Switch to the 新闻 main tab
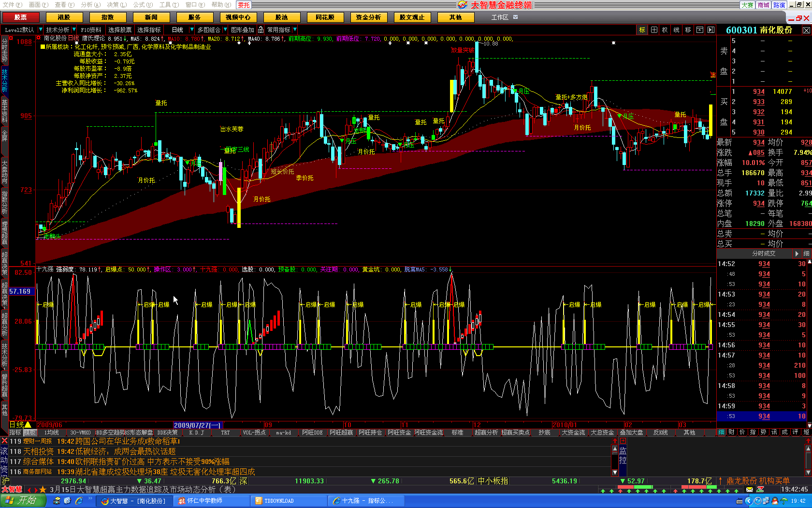The width and height of the screenshot is (812, 508). [x=151, y=17]
